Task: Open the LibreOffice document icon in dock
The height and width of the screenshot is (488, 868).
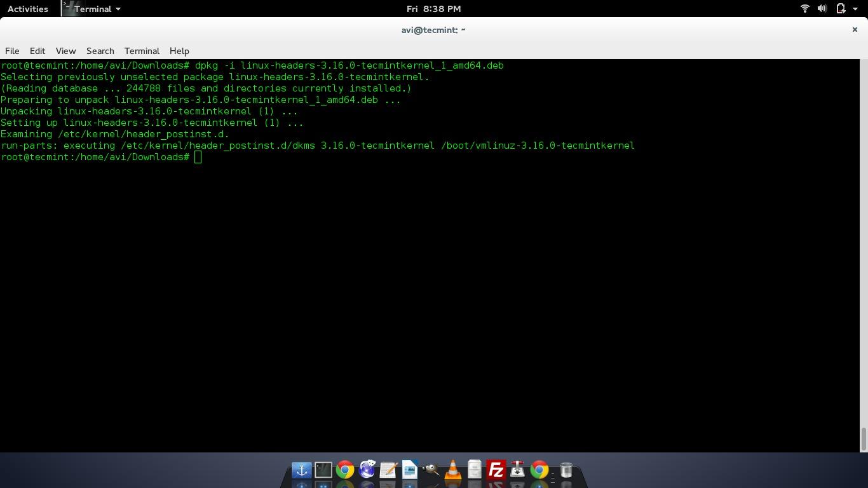Action: tap(410, 470)
